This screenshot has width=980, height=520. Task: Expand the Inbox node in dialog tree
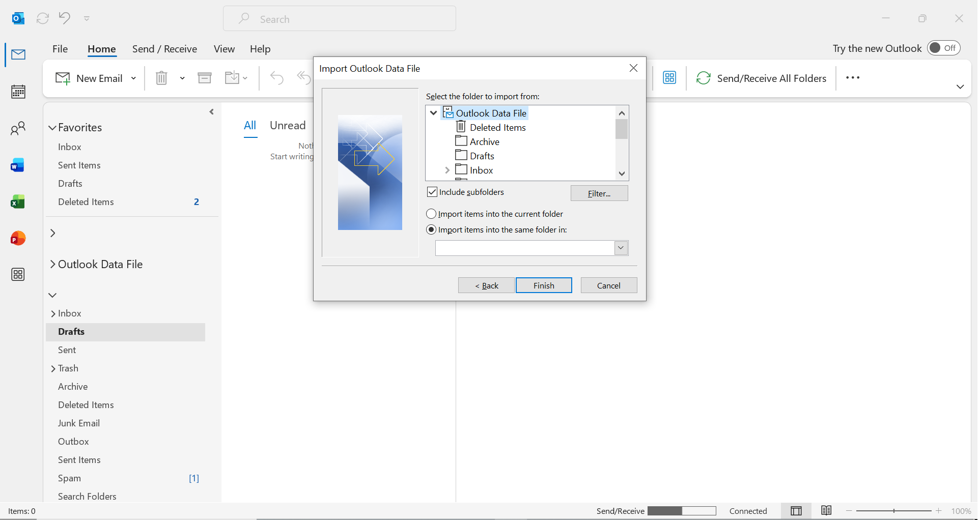[x=447, y=170]
